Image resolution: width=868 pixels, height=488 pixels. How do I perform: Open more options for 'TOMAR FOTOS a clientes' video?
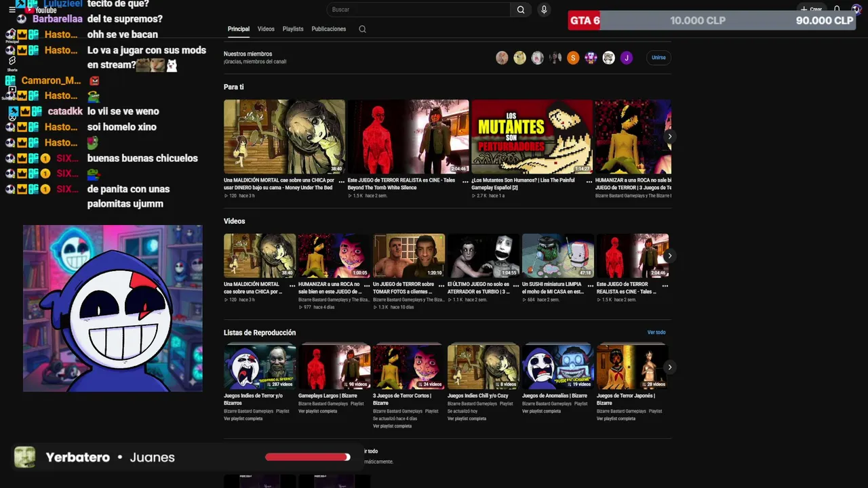coord(441,286)
